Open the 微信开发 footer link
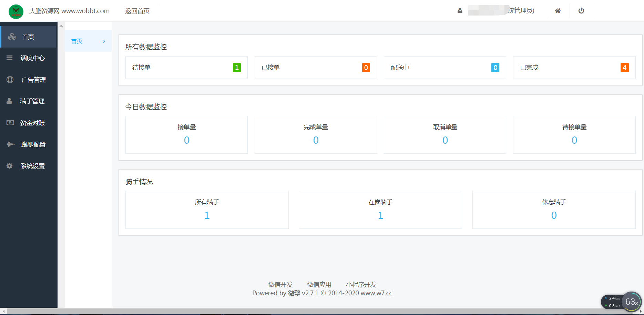This screenshot has width=644, height=315. click(x=281, y=284)
